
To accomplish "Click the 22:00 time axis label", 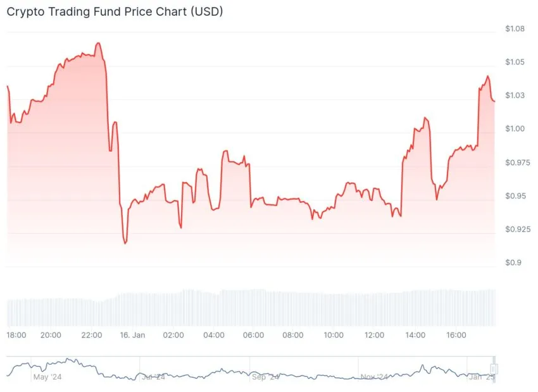I will (92, 335).
